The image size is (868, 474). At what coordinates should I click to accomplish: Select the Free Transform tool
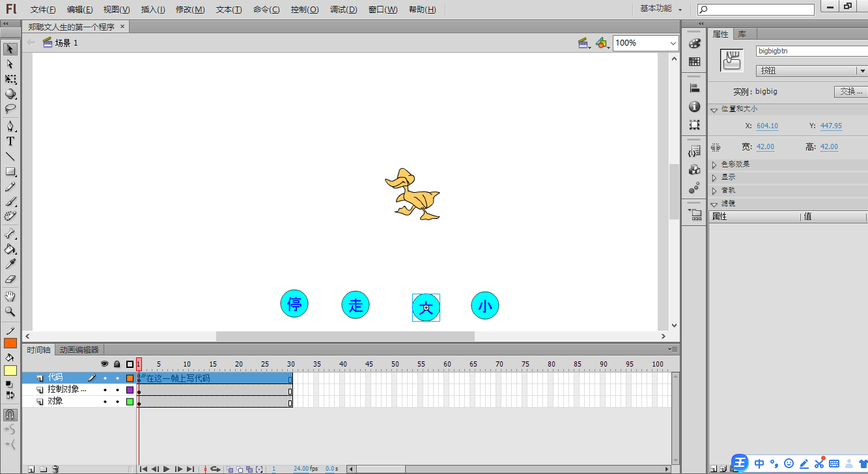coord(10,79)
